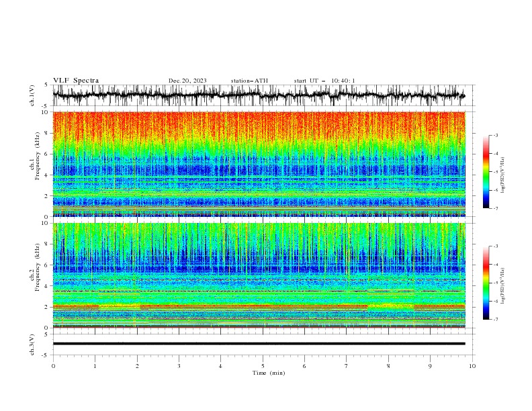
Task: Click the ch.1 spectrogram panel
Action: (x=259, y=164)
